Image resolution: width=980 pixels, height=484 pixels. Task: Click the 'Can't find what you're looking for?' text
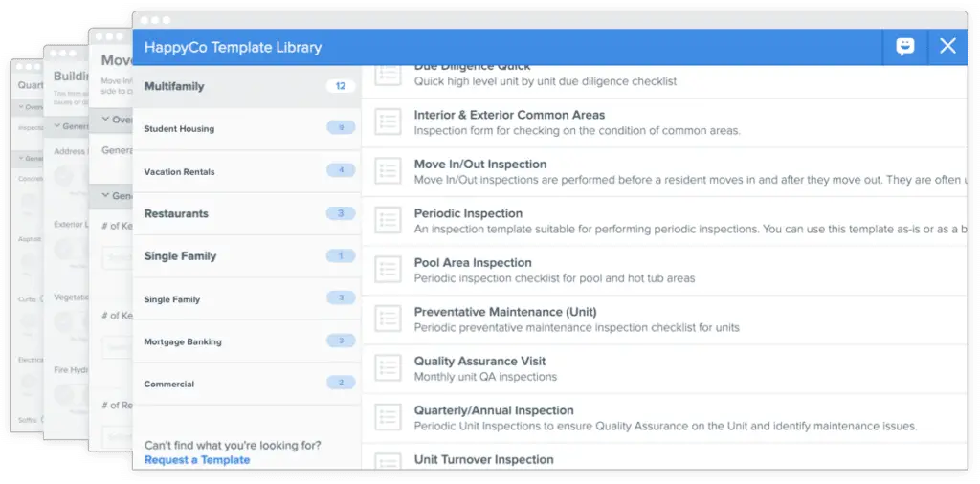point(233,446)
